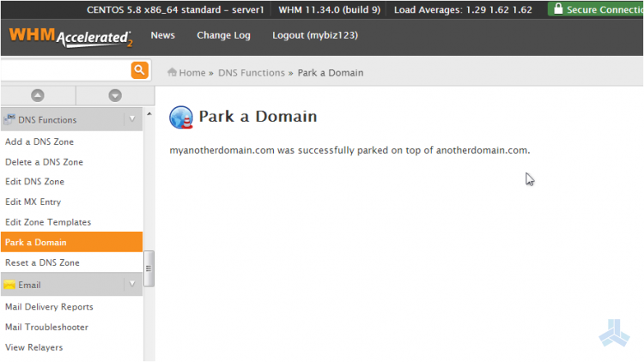Click the WHM 11.34.0 (build 9) text
Viewport: 644px width, 362px height.
point(330,9)
